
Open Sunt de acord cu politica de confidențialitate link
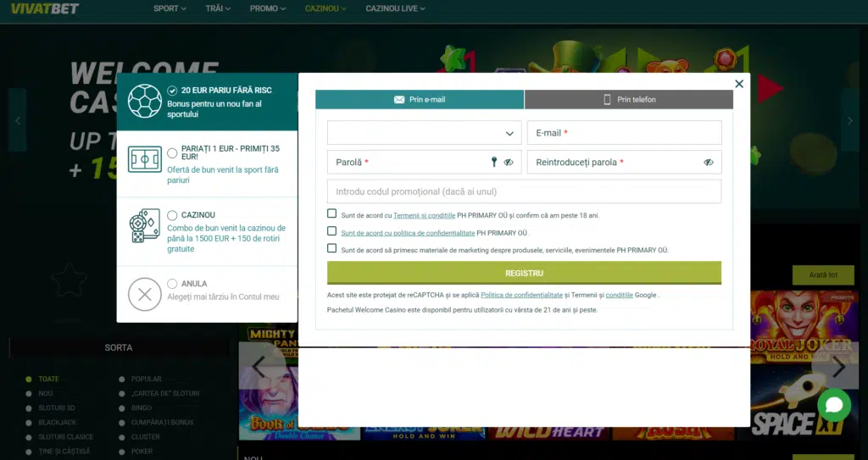tap(408, 233)
